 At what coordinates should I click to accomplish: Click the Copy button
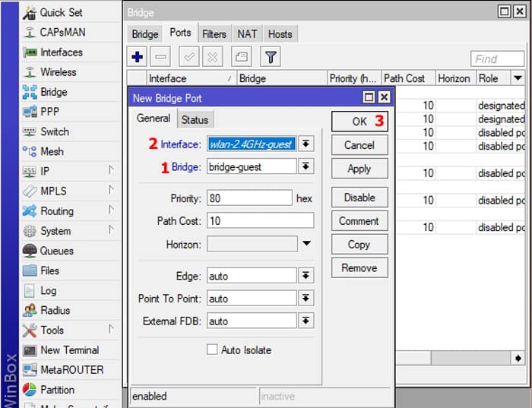tap(359, 244)
